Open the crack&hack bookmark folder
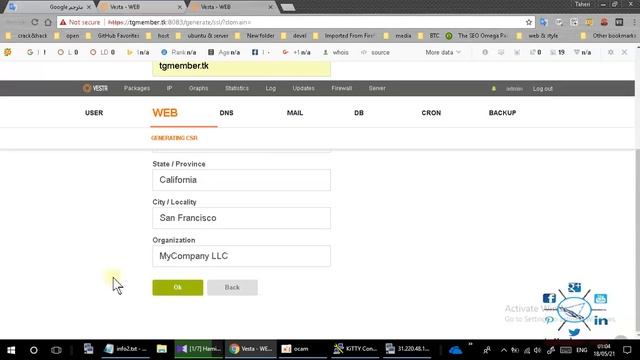Image resolution: width=640 pixels, height=360 pixels. [x=28, y=36]
